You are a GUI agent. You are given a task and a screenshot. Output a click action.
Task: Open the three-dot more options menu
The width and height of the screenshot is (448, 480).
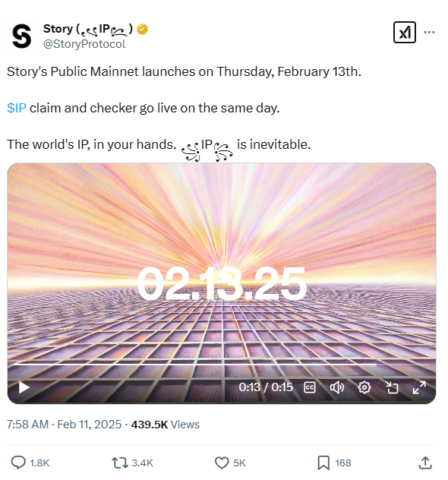click(429, 32)
